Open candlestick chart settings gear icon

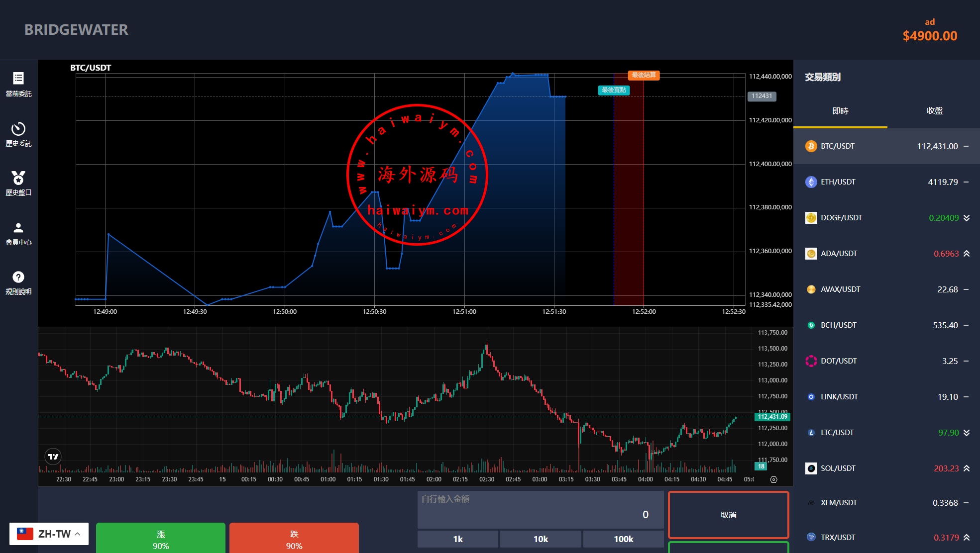773,479
